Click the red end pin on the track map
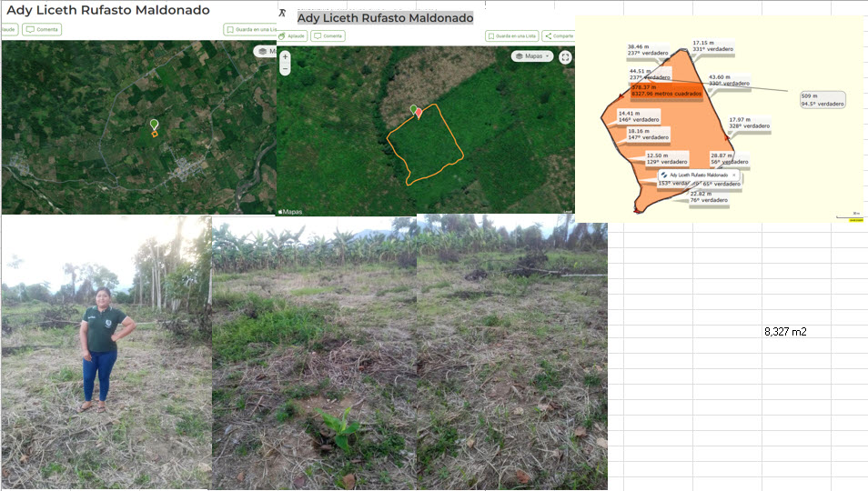This screenshot has width=868, height=491. tap(419, 113)
